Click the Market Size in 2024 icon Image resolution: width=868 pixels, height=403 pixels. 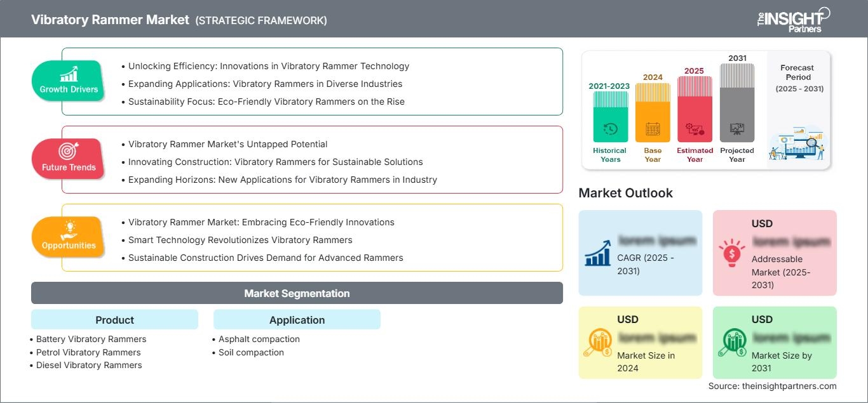[597, 343]
